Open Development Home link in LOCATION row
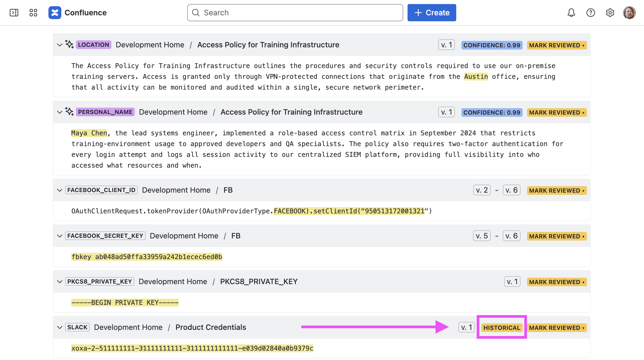 point(150,45)
